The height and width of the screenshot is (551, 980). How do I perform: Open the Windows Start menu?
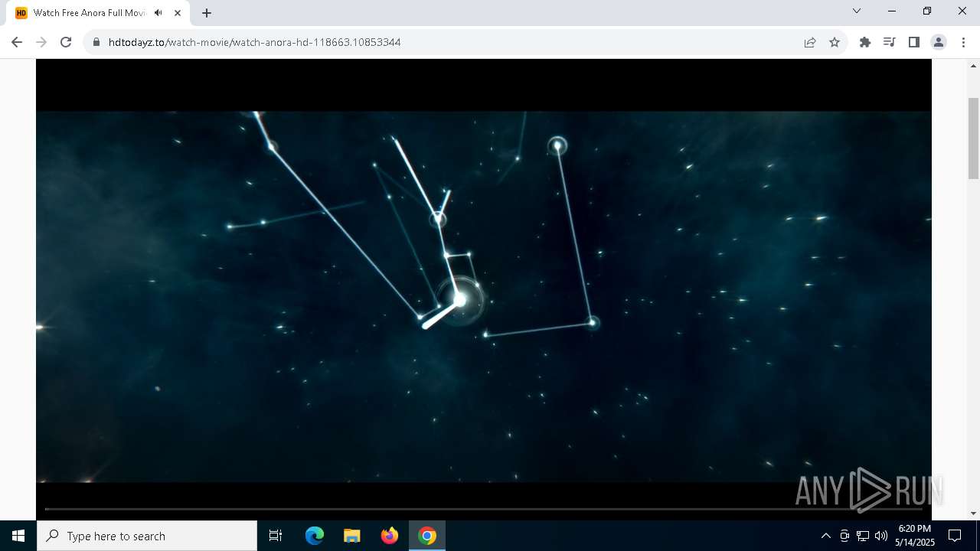click(x=18, y=536)
